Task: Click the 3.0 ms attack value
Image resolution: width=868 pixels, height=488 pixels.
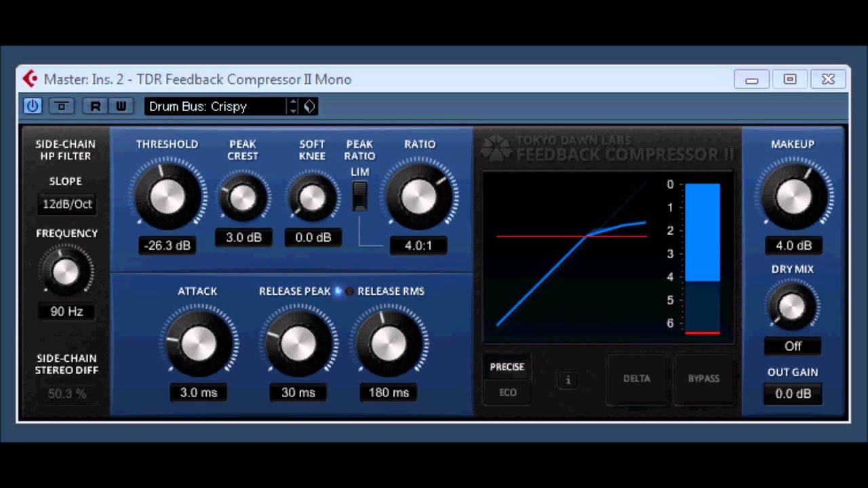Action: tap(198, 392)
